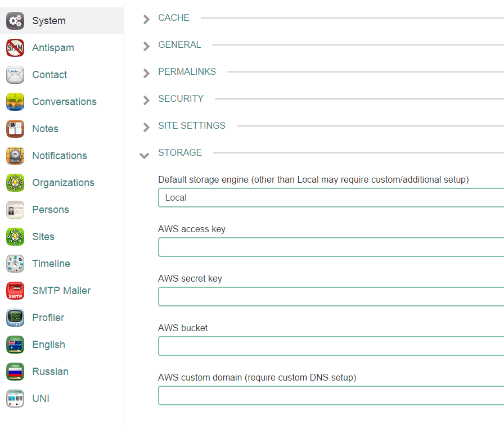The height and width of the screenshot is (425, 504).
Task: Focus the AWS bucket input field
Action: pos(331,346)
